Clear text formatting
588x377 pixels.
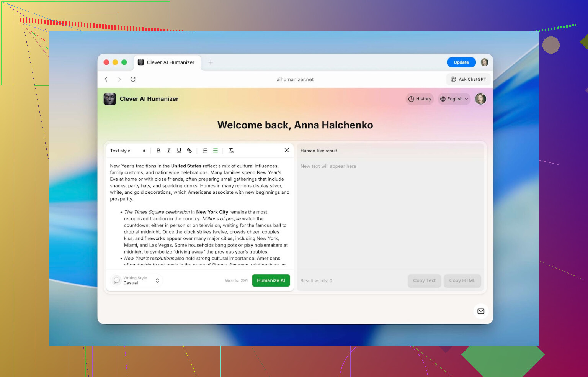click(231, 151)
